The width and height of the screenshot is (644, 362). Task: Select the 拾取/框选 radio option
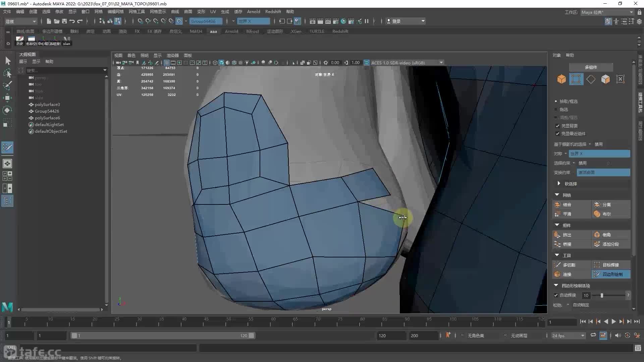pos(556,101)
